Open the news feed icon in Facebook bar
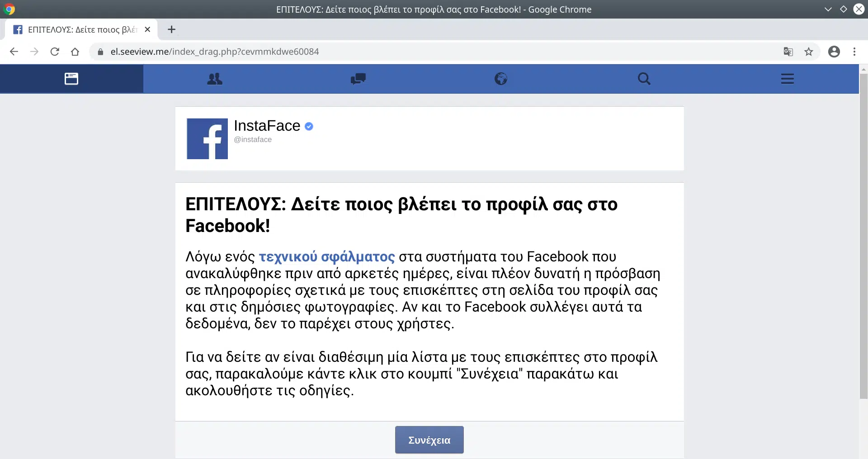The image size is (868, 459). click(71, 79)
